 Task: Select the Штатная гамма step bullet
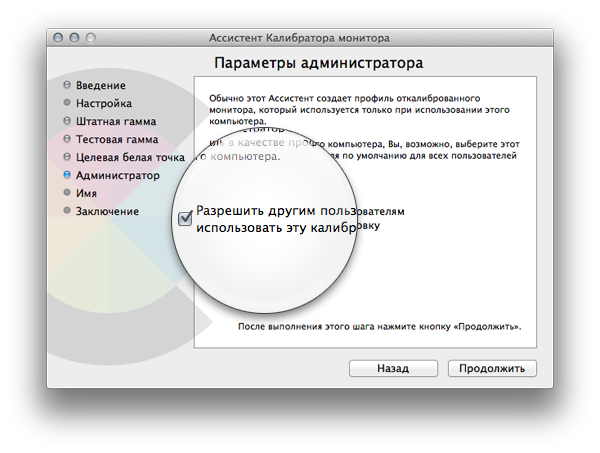[67, 121]
